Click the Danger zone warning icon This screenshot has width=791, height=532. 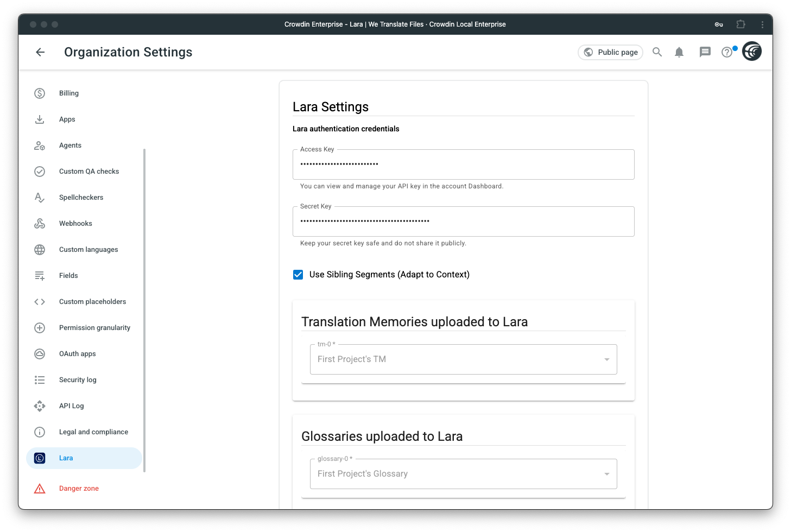[x=40, y=489]
